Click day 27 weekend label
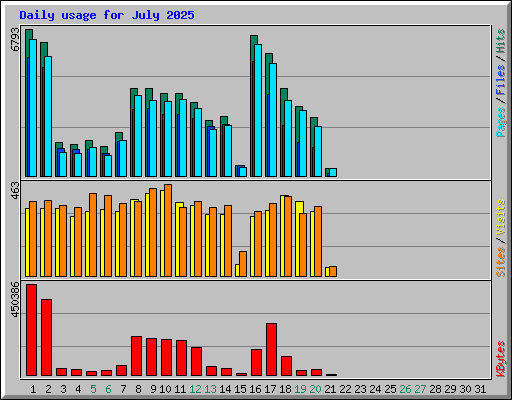 click(x=420, y=389)
